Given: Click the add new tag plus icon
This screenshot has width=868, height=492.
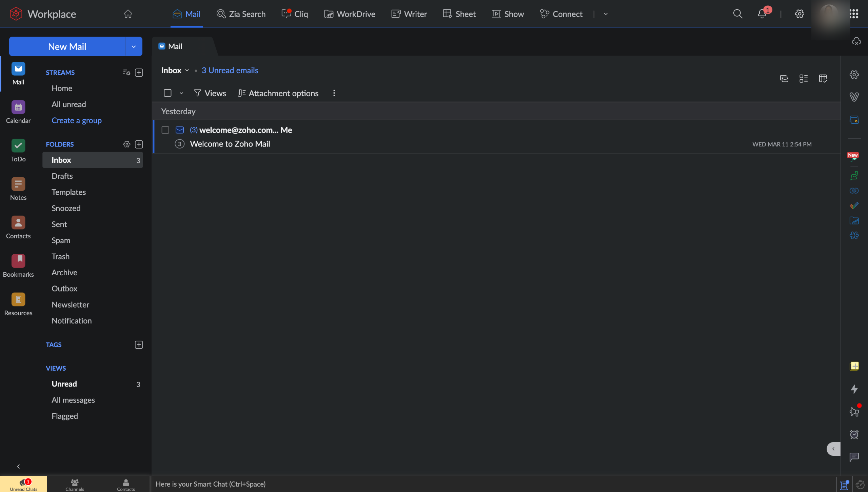Looking at the screenshot, I should [x=139, y=345].
